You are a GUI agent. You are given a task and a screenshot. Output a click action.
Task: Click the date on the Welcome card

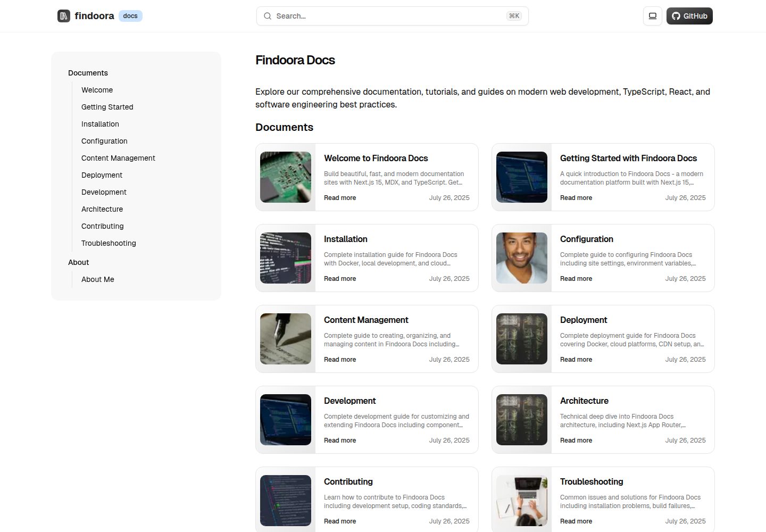tap(449, 198)
